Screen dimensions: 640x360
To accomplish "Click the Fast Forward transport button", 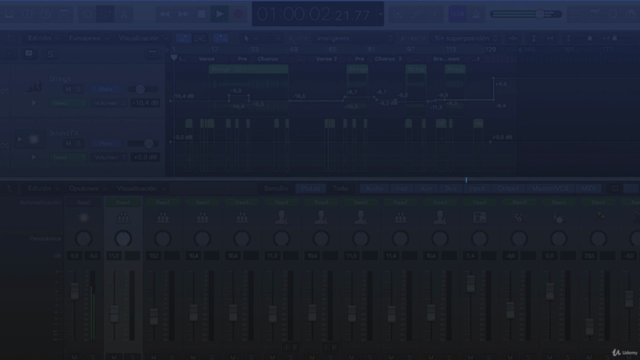I will (183, 14).
